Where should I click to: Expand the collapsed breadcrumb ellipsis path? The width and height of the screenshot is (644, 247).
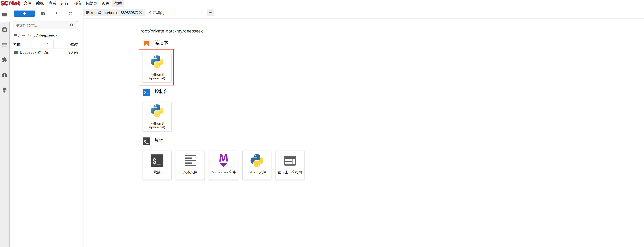23,35
